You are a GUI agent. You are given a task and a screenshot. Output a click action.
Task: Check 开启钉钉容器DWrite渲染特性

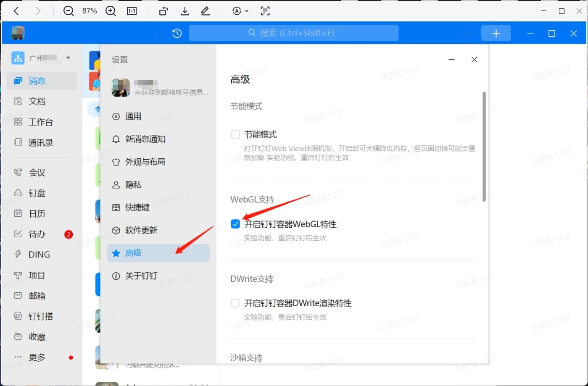point(235,303)
